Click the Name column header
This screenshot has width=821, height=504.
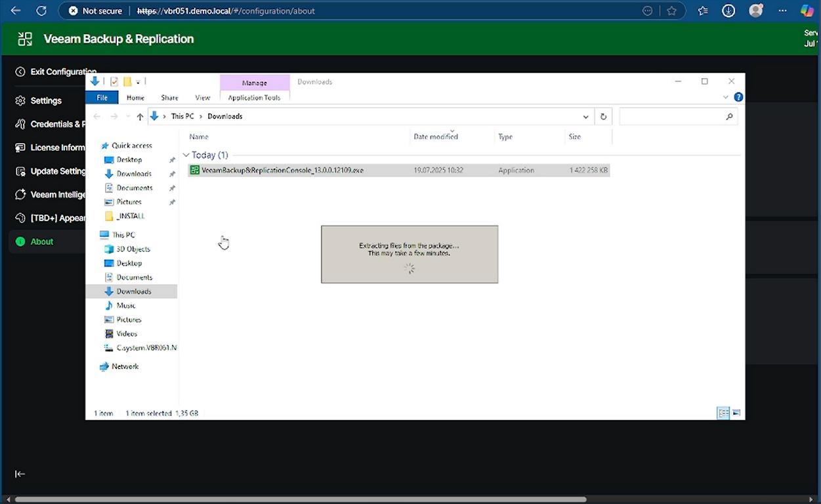[x=199, y=136]
